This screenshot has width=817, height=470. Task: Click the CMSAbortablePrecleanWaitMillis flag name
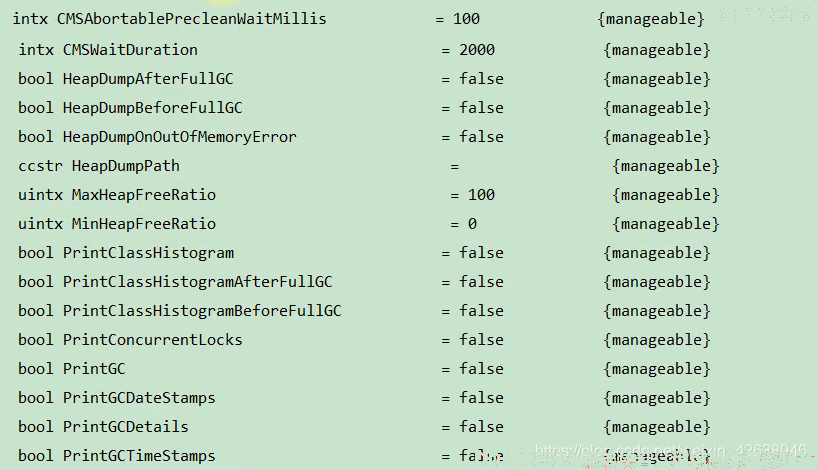click(x=191, y=19)
